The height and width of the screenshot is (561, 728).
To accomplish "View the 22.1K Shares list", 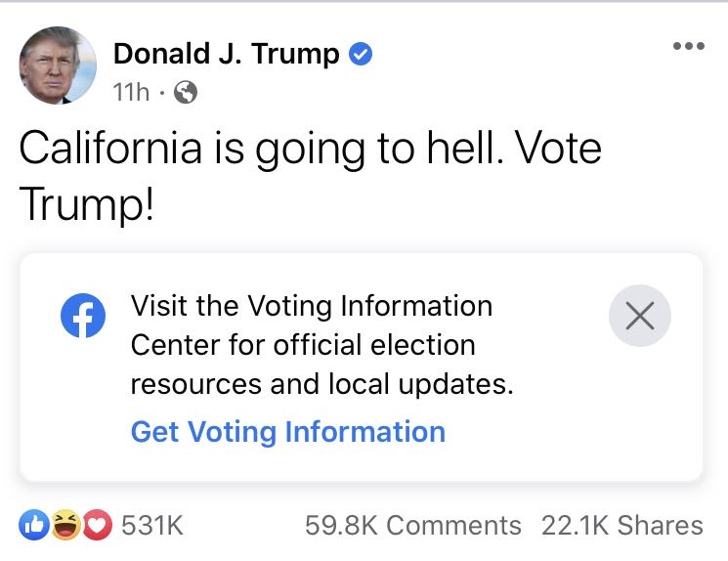I will [622, 526].
